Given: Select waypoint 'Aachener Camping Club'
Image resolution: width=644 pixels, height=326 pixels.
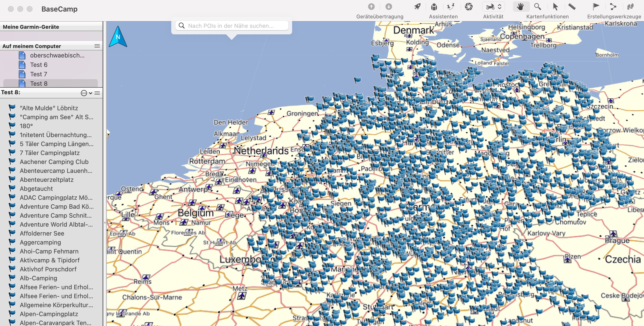Looking at the screenshot, I should click(x=54, y=162).
